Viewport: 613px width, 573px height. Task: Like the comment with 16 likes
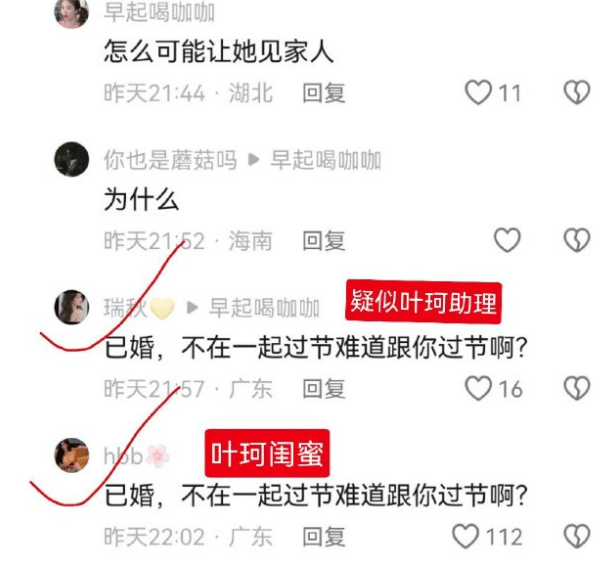click(x=478, y=388)
